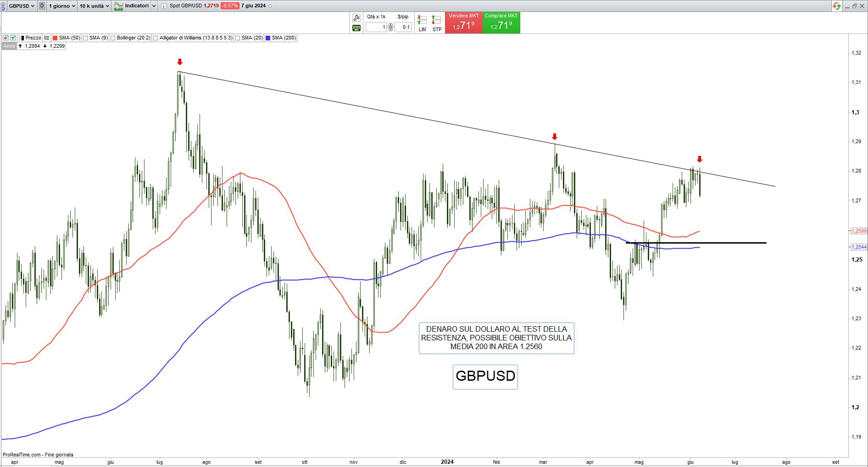The width and height of the screenshot is (868, 467).
Task: Enable the Bollinger (20 2) checkbox
Action: (113, 38)
